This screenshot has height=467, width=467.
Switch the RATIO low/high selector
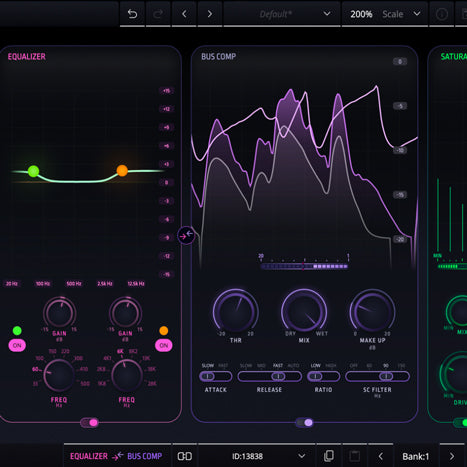(x=323, y=376)
